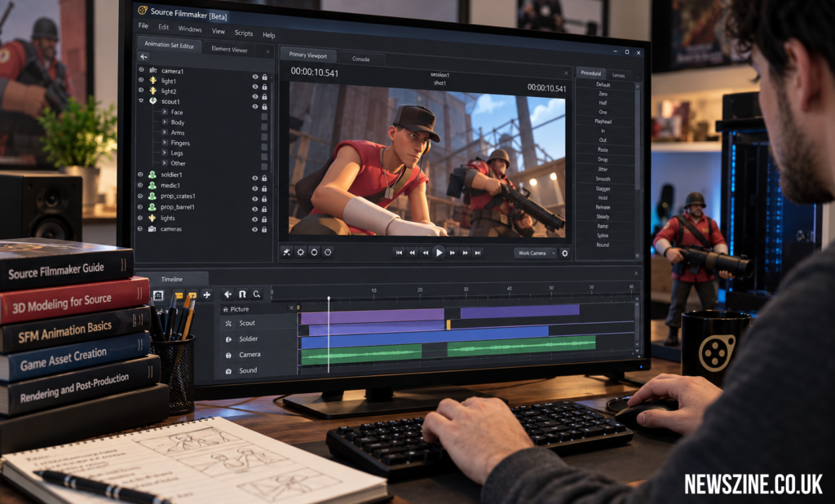Click the scout1 model icon
Viewport: 835px width, 504px height.
152,100
